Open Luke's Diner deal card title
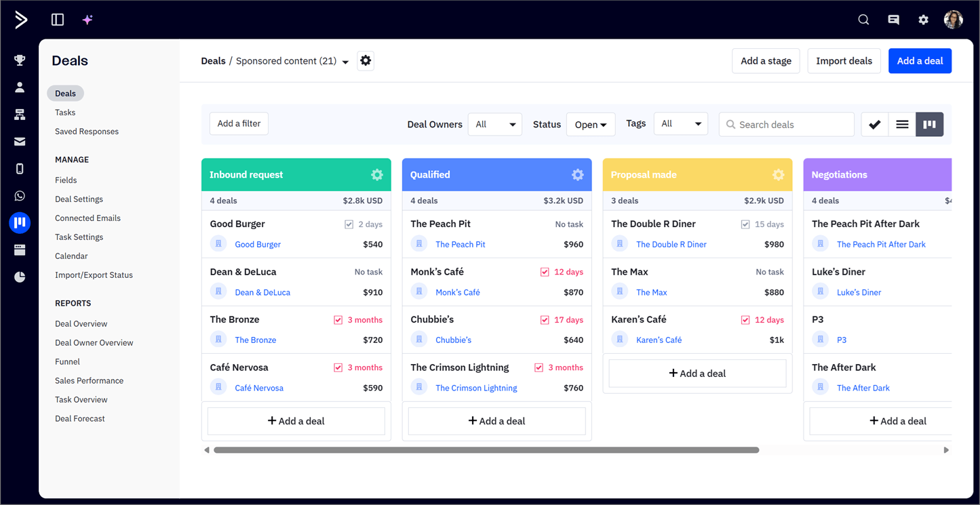The width and height of the screenshot is (980, 505). click(x=838, y=272)
